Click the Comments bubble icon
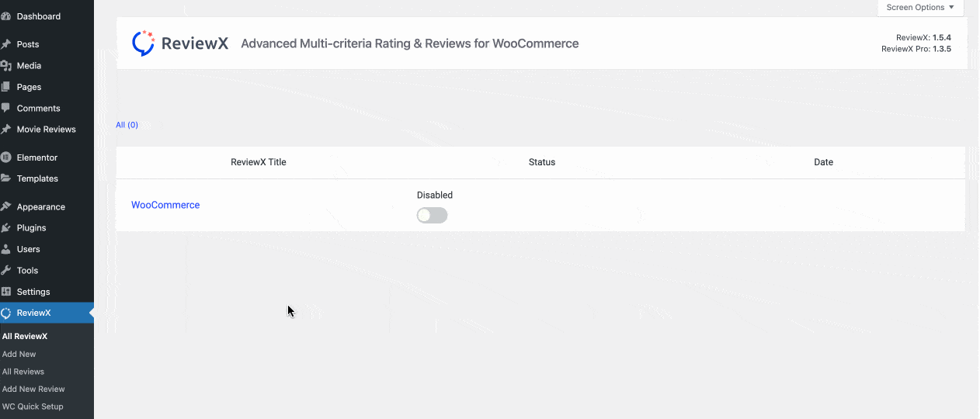Image resolution: width=980 pixels, height=419 pixels. click(x=6, y=109)
